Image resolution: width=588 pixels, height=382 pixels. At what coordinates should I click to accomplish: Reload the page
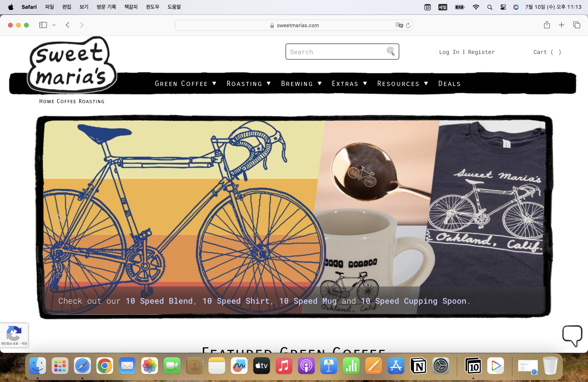coord(408,25)
